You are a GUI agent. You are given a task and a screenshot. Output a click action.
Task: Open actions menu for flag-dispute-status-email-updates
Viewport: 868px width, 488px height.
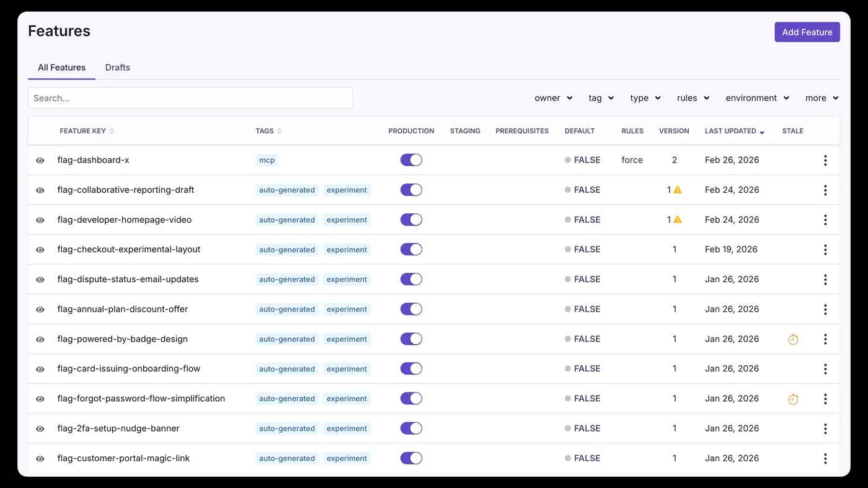tap(825, 279)
